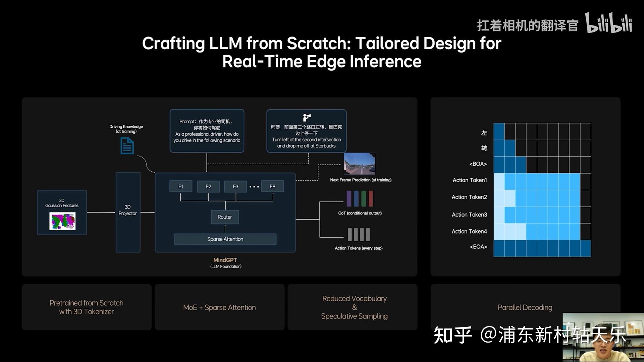Open the MoE + Sparse Attention card
Screen dimensions: 644x362
pyautogui.click(x=219, y=307)
